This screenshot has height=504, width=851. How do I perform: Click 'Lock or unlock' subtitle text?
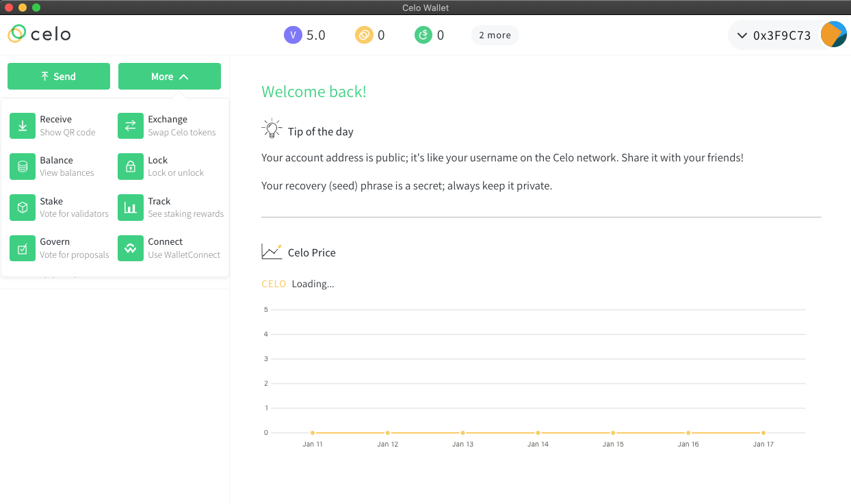tap(176, 173)
